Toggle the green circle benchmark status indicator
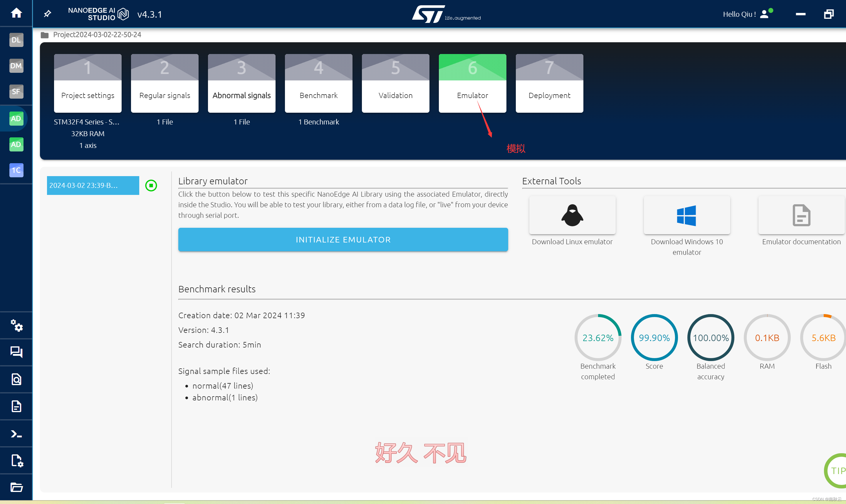846x504 pixels. tap(151, 186)
